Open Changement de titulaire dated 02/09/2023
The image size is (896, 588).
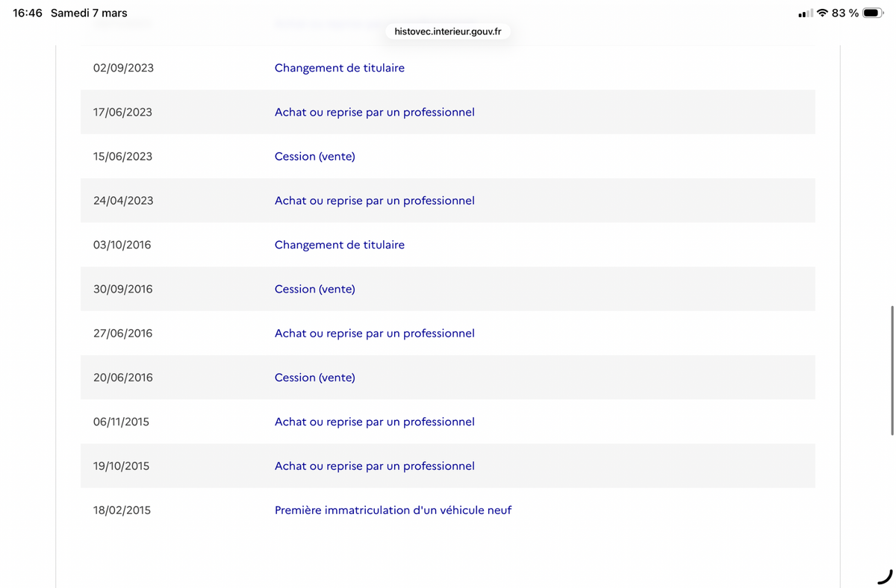coord(340,68)
